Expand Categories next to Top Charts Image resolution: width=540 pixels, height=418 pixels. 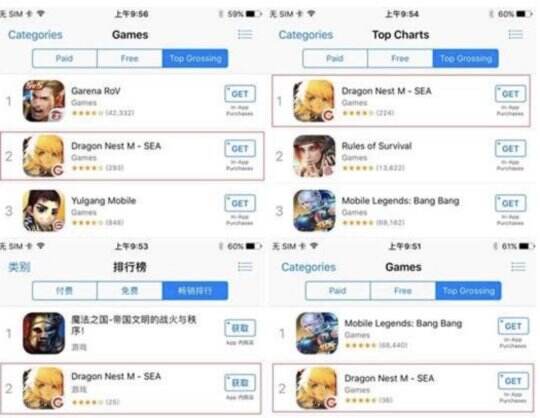point(306,35)
